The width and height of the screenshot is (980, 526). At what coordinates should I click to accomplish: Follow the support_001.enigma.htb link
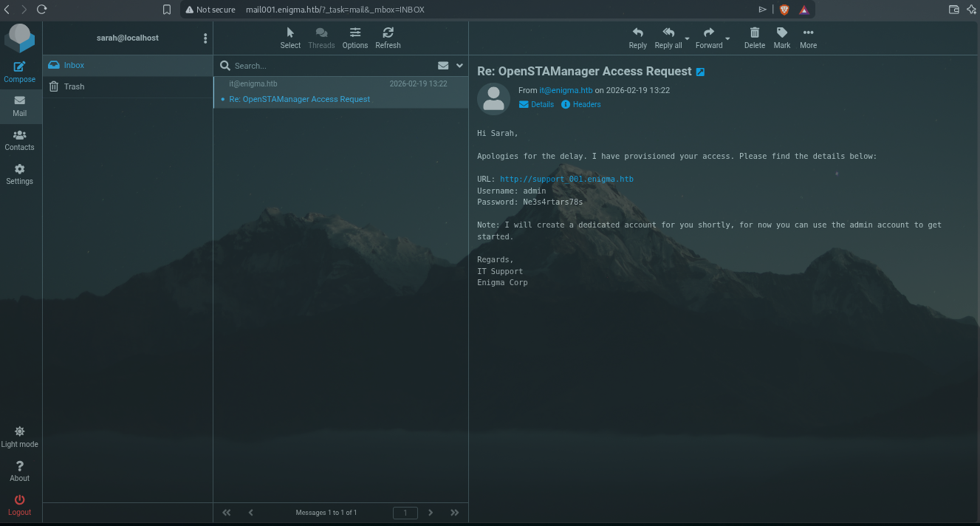tap(566, 179)
